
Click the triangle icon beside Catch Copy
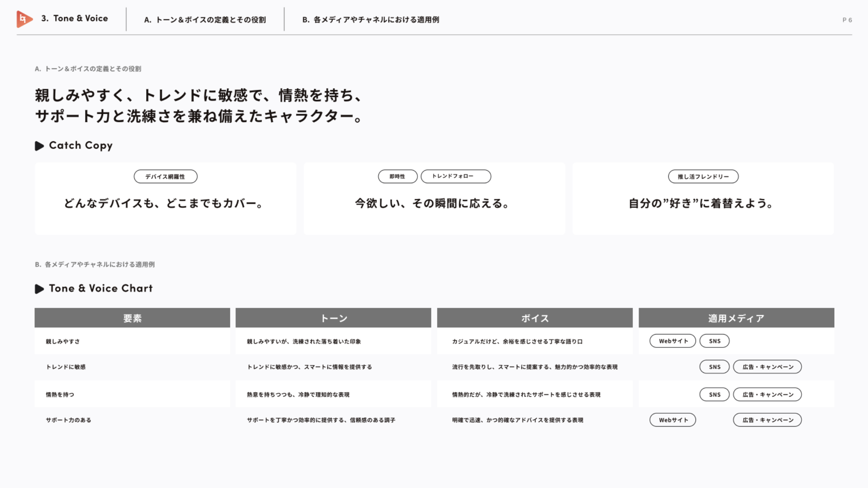(39, 146)
